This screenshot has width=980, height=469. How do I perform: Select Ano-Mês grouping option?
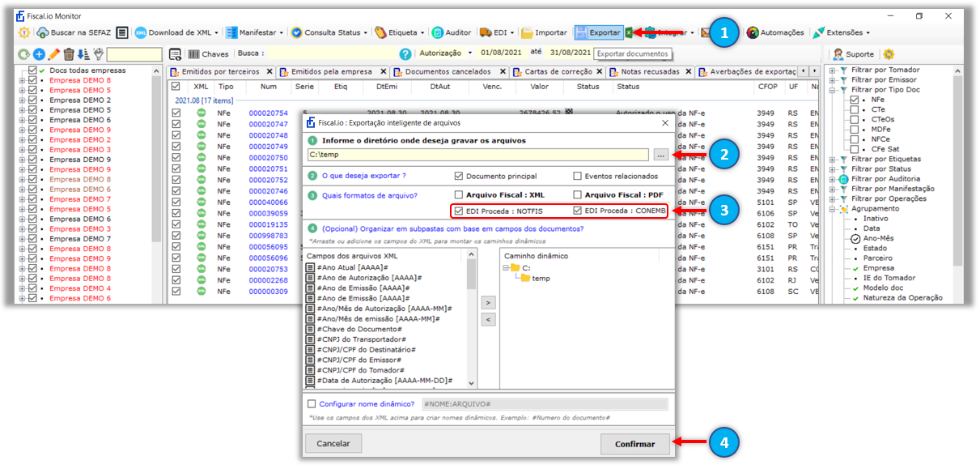pos(878,238)
